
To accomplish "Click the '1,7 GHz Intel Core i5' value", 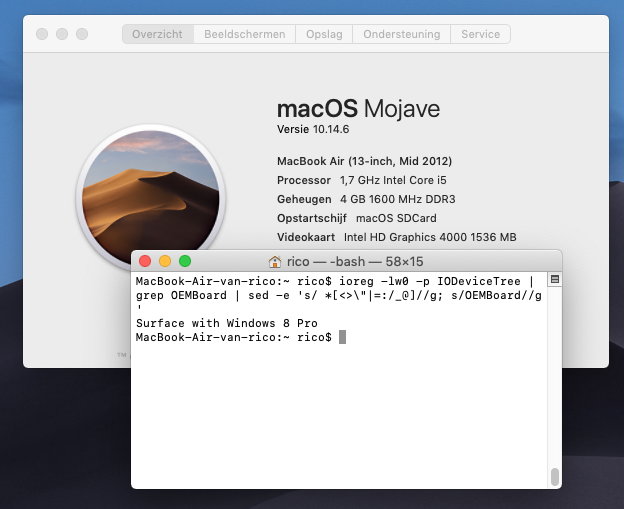I will pyautogui.click(x=393, y=180).
